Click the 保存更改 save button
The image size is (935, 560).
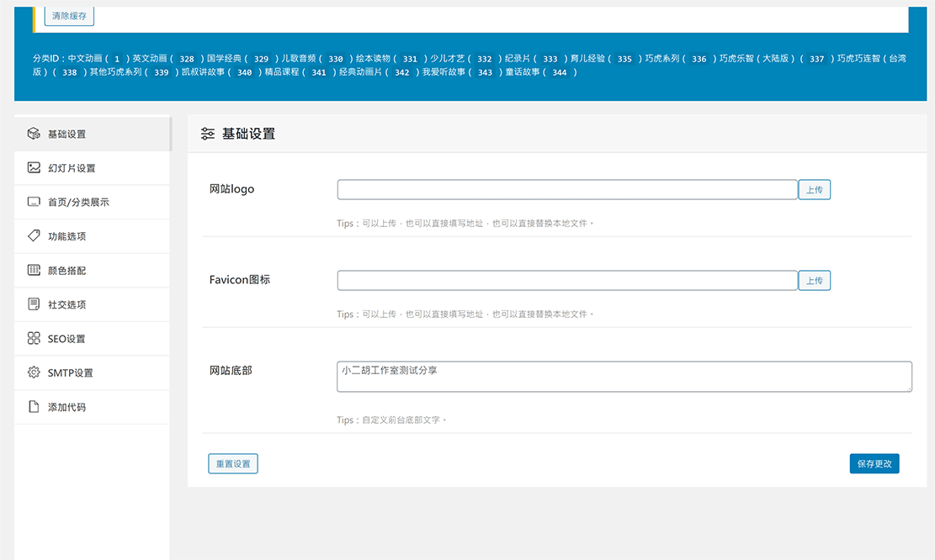tap(874, 463)
